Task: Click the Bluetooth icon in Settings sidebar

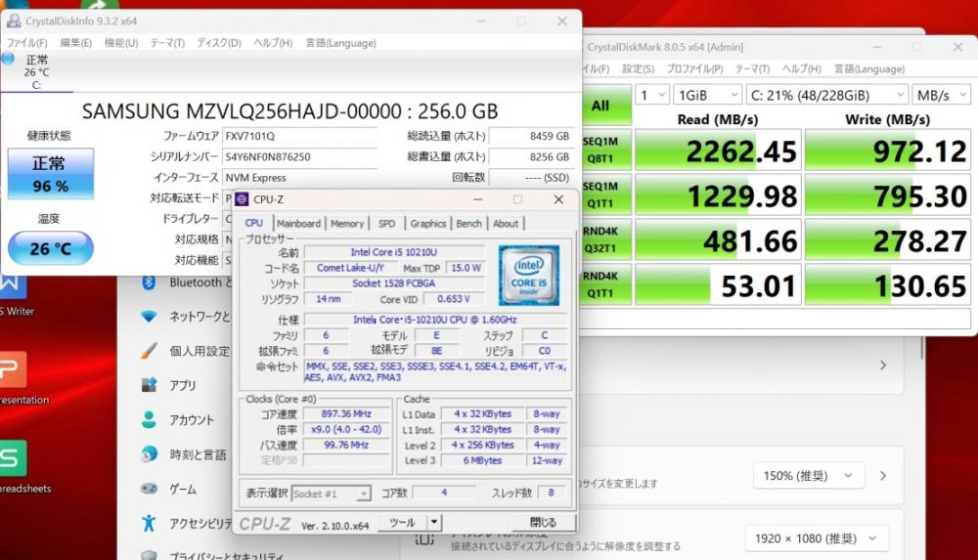Action: pyautogui.click(x=149, y=282)
